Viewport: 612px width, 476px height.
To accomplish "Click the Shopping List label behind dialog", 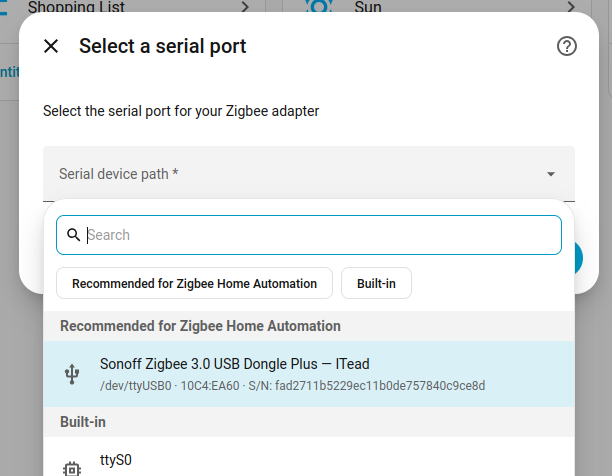I will 76,7.
